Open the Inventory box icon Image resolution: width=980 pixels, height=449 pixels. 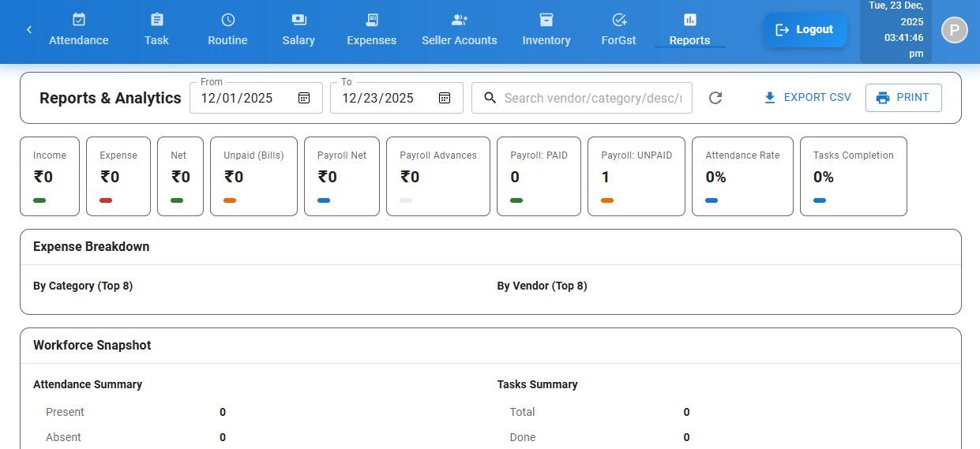pyautogui.click(x=546, y=20)
